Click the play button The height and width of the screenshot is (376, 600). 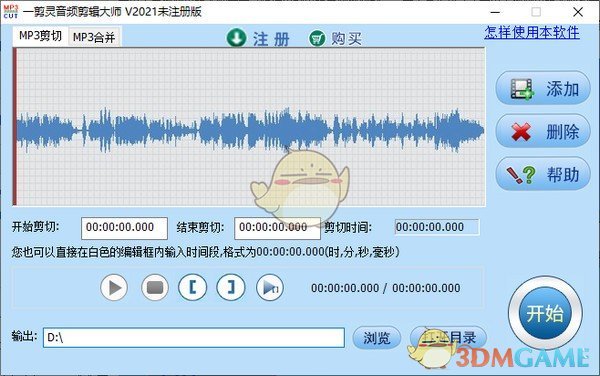tap(114, 288)
